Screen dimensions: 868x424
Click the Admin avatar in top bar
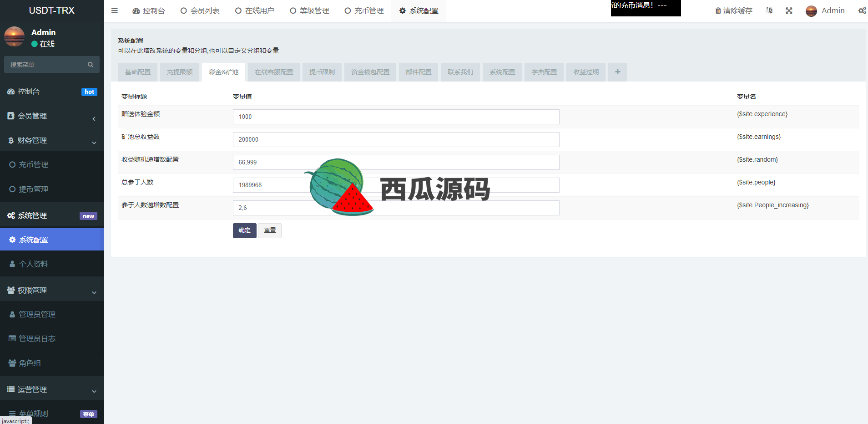811,11
